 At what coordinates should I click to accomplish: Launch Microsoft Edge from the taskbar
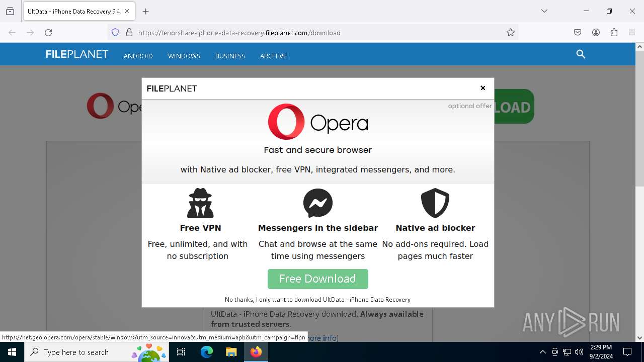coord(207,352)
